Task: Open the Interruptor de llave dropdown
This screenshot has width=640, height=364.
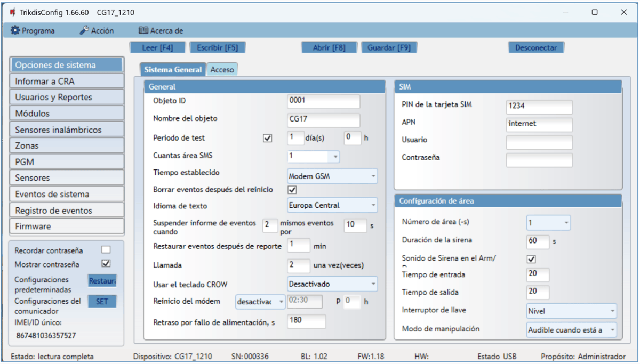Action: 571,311
